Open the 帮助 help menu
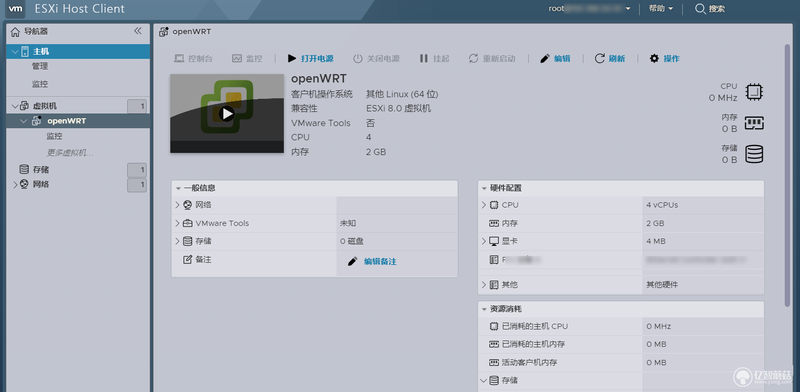Image resolution: width=800 pixels, height=392 pixels. 661,9
